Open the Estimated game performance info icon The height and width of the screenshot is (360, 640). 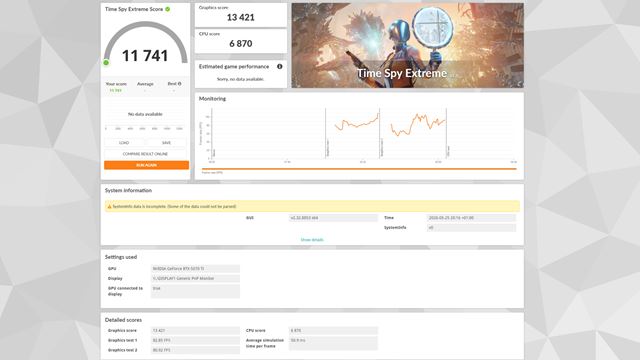click(280, 67)
